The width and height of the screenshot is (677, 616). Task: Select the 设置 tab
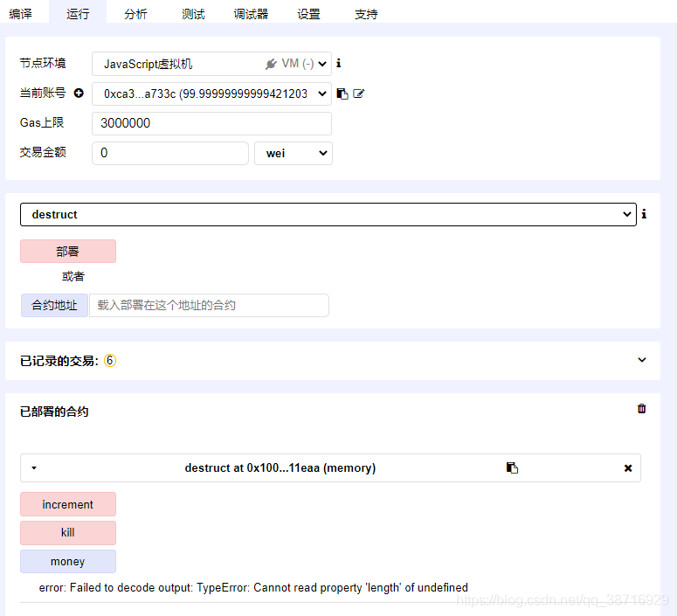click(308, 14)
